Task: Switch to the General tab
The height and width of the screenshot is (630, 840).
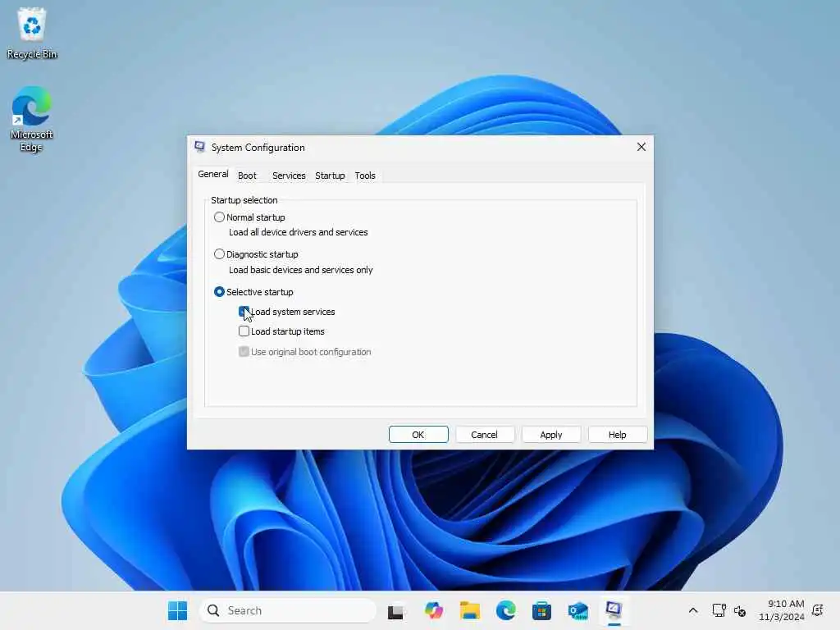Action: [212, 174]
